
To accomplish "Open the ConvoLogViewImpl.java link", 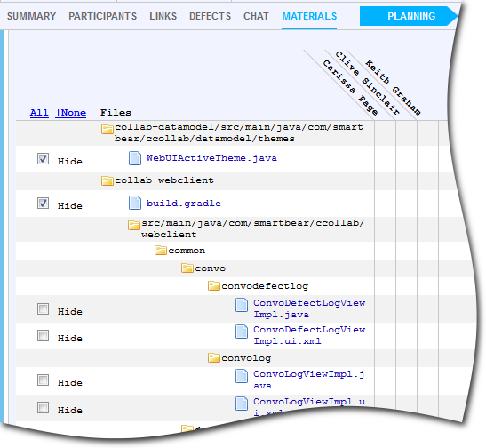I will pyautogui.click(x=308, y=380).
